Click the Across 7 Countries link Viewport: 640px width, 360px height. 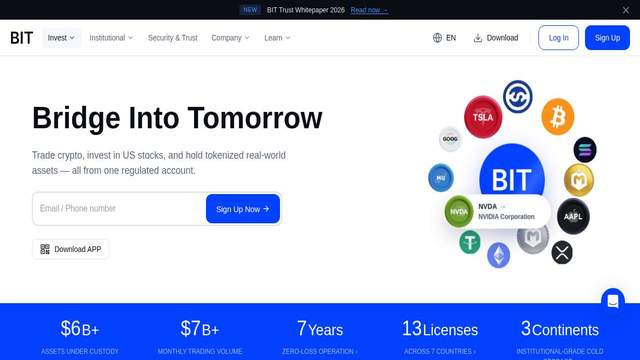[x=440, y=351]
